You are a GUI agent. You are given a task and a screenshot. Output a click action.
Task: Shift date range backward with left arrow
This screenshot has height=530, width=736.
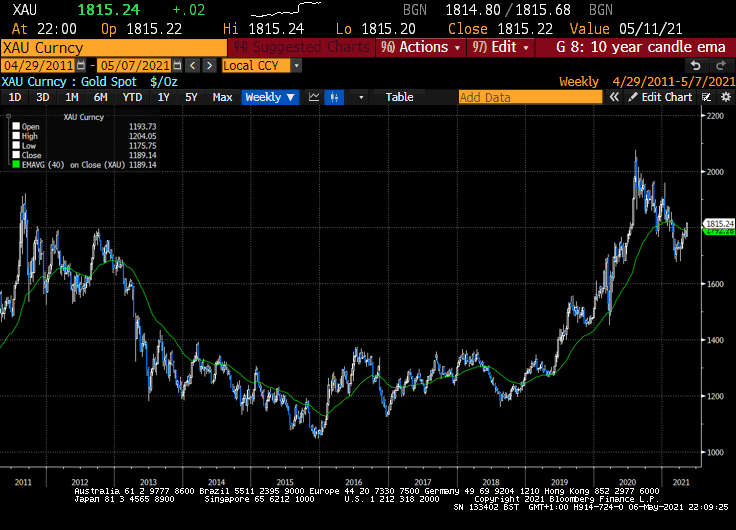[192, 66]
